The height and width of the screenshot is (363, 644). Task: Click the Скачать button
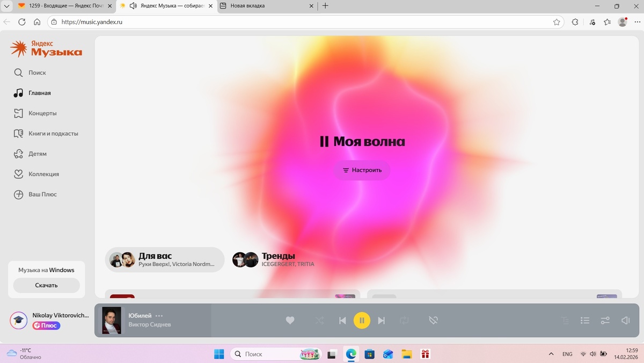[46, 285]
